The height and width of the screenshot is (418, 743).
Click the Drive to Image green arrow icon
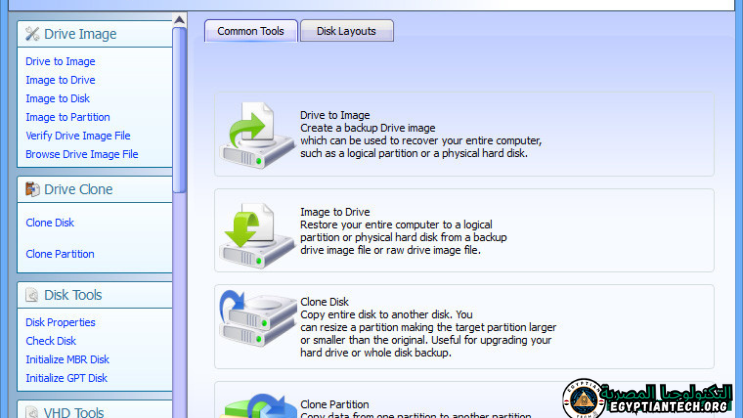256,135
